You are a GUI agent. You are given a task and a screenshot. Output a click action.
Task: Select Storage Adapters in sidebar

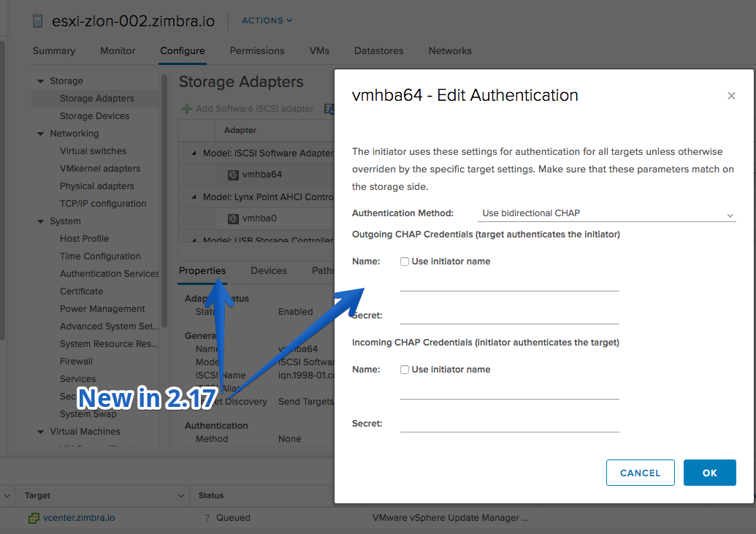pyautogui.click(x=94, y=99)
